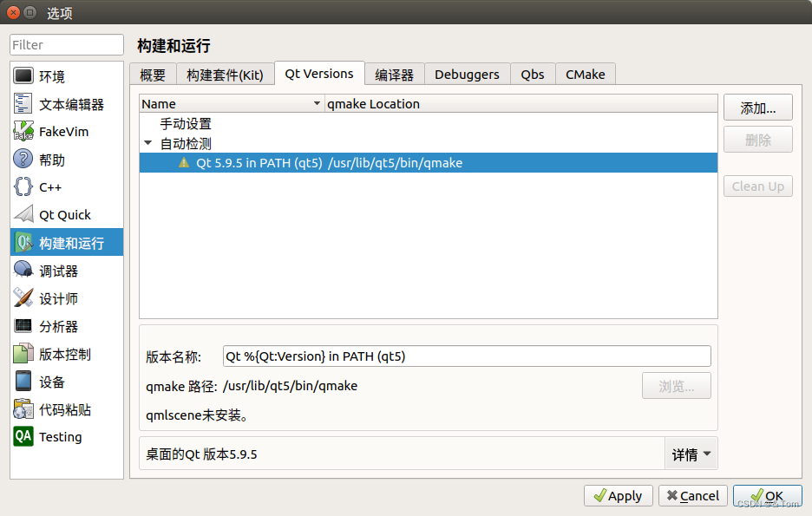This screenshot has width=812, height=516.
Task: Open the 代码粘贴 code pasting icon
Action: (x=23, y=409)
